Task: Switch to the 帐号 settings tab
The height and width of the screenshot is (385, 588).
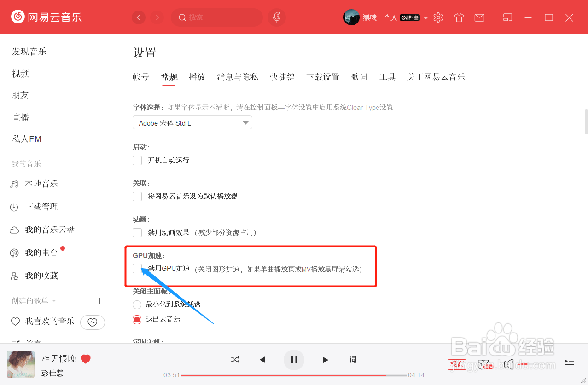Action: click(x=141, y=77)
